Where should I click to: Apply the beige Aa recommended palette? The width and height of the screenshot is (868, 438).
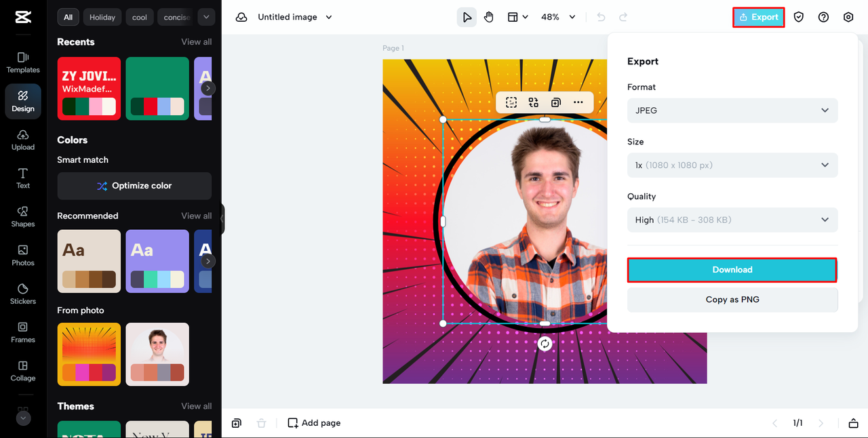[89, 261]
